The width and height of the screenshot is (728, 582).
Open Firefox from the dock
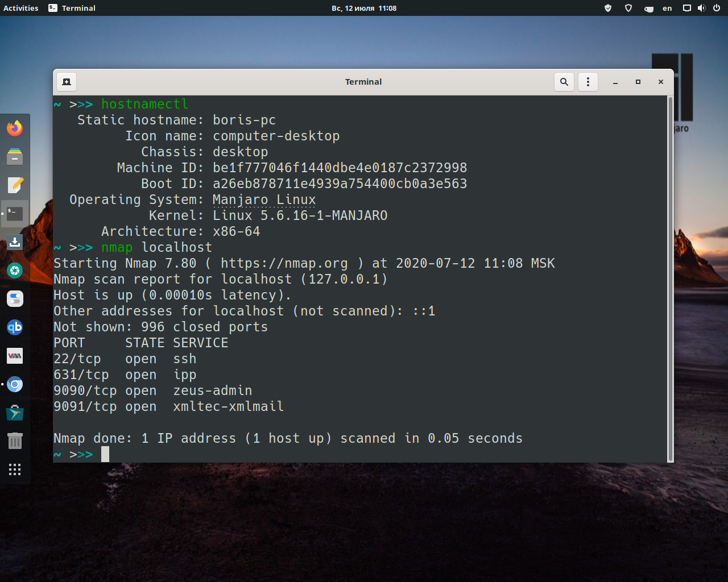(14, 128)
